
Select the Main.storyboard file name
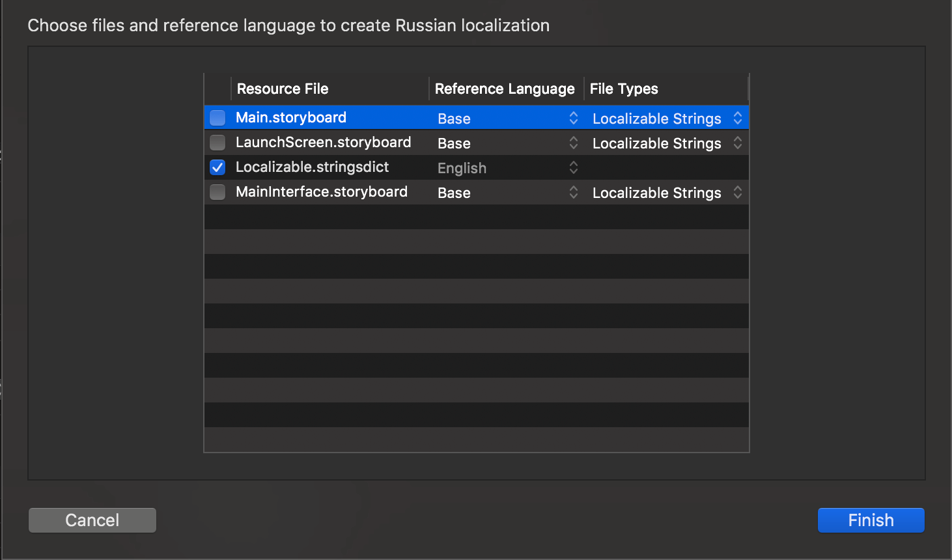(291, 118)
